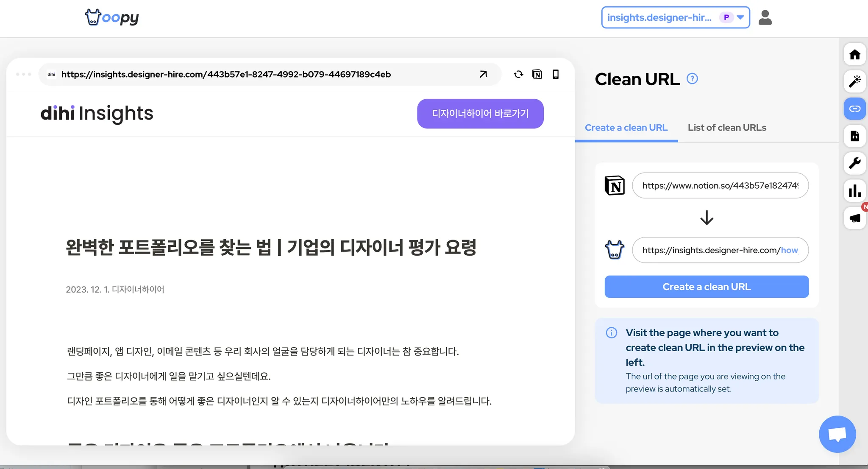Click the Notion URL input field

click(720, 186)
